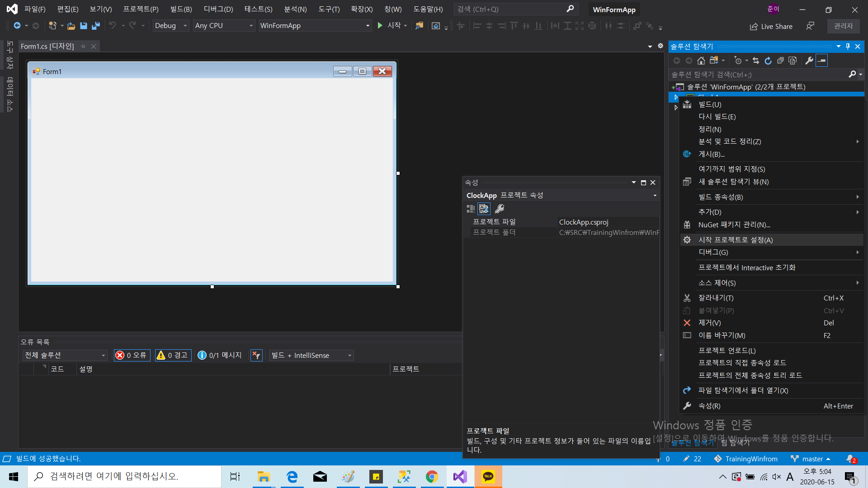Select 시작 프로젝트로 설정 in context menu
868x488 pixels.
[735, 240]
